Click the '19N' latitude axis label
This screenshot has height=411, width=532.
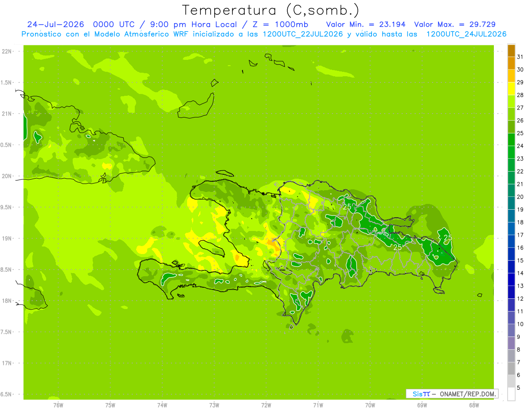coord(8,239)
